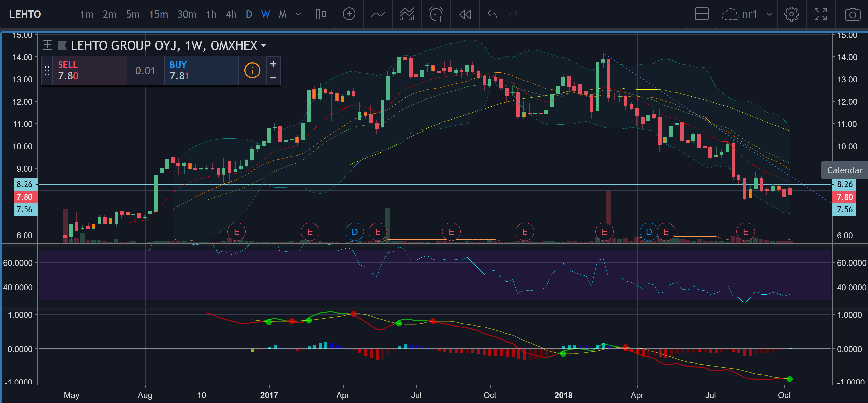Enter fullscreen mode
Screen dimensions: 868x403
pyautogui.click(x=820, y=14)
